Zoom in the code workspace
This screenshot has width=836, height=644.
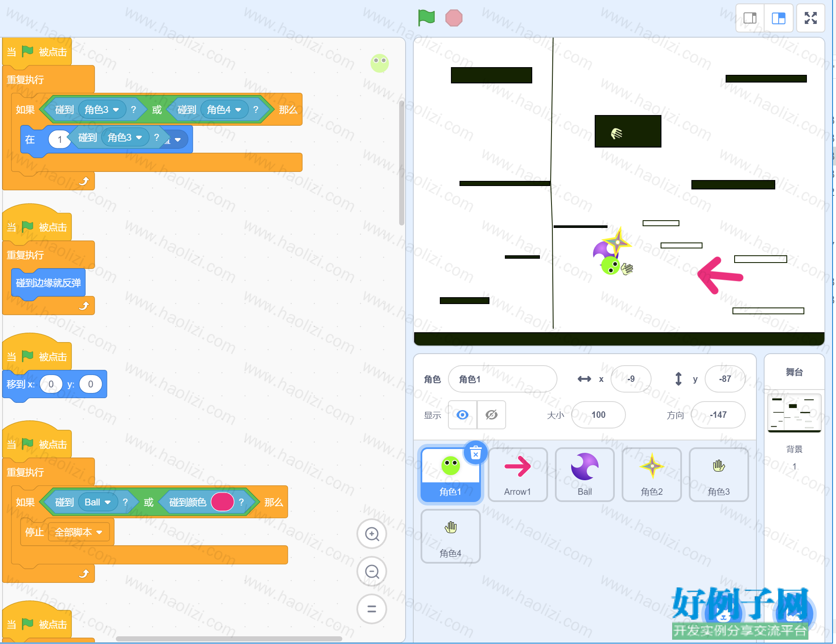(x=372, y=534)
